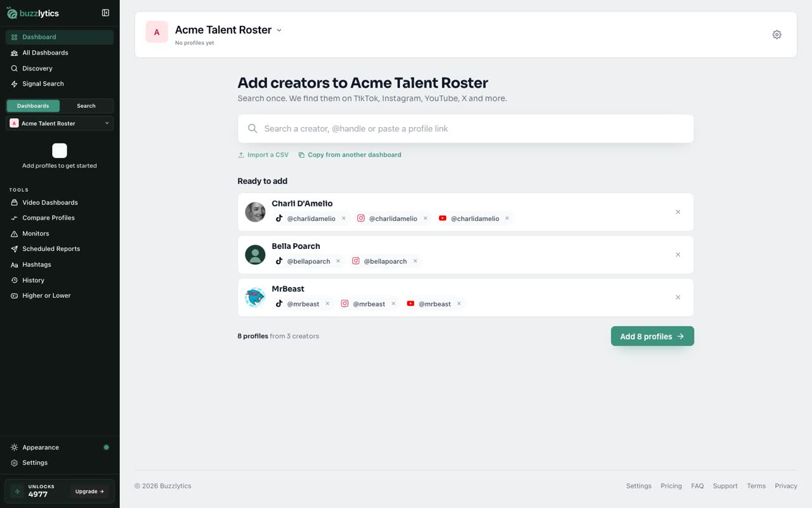Click the Upgrade button
Screen dimensions: 812x508
[x=89, y=491]
